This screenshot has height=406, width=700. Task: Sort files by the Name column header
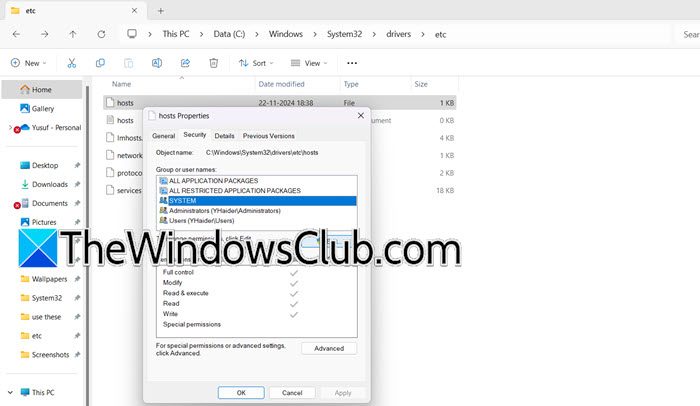point(121,84)
